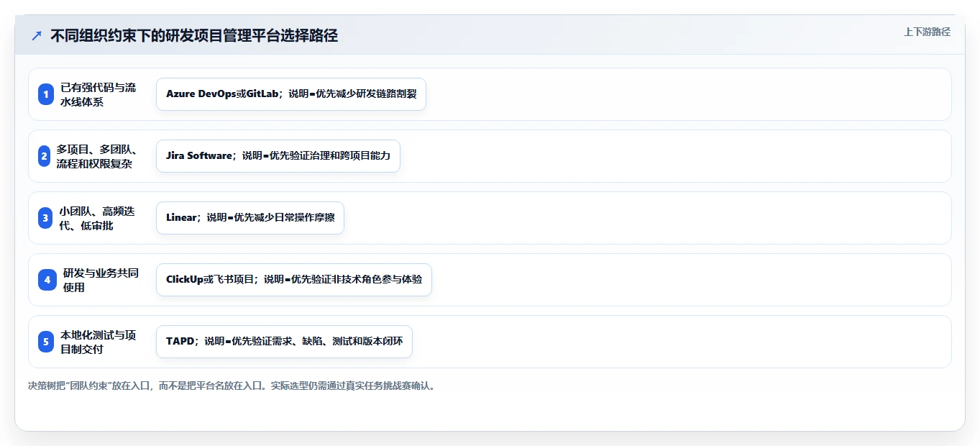
Task: Click the 研发与业务共同使用 condition label
Action: pyautogui.click(x=101, y=280)
